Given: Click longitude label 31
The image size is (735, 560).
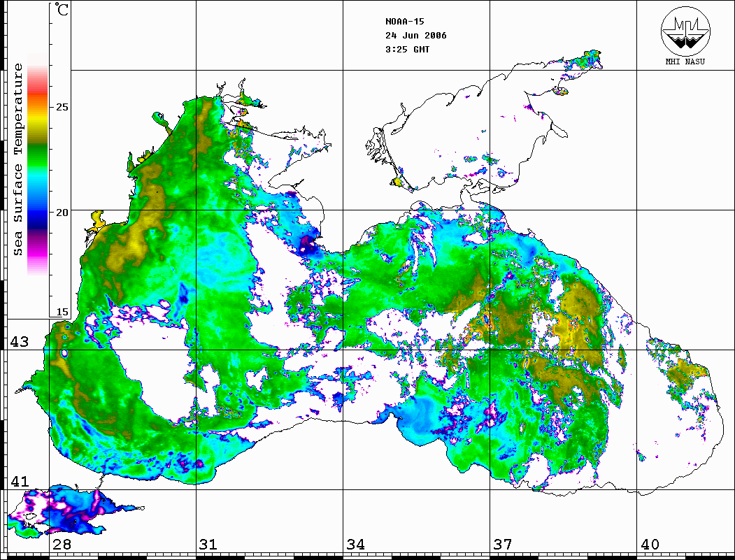Looking at the screenshot, I should (208, 545).
